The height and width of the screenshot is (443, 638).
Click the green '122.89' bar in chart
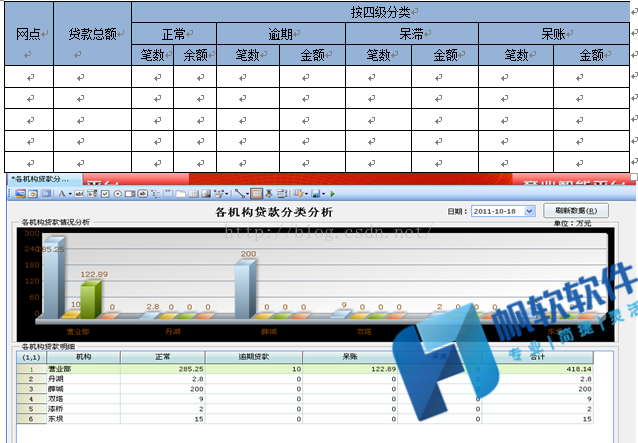pyautogui.click(x=90, y=300)
